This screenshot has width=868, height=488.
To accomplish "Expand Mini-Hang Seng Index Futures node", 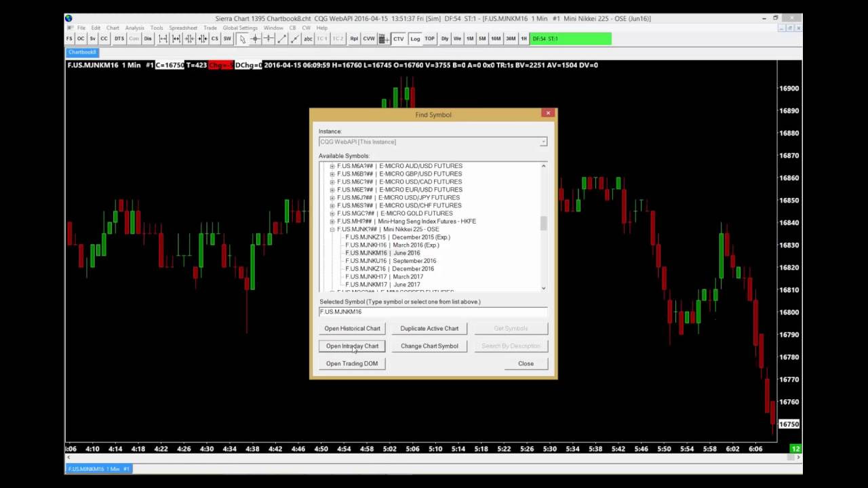I will click(332, 222).
